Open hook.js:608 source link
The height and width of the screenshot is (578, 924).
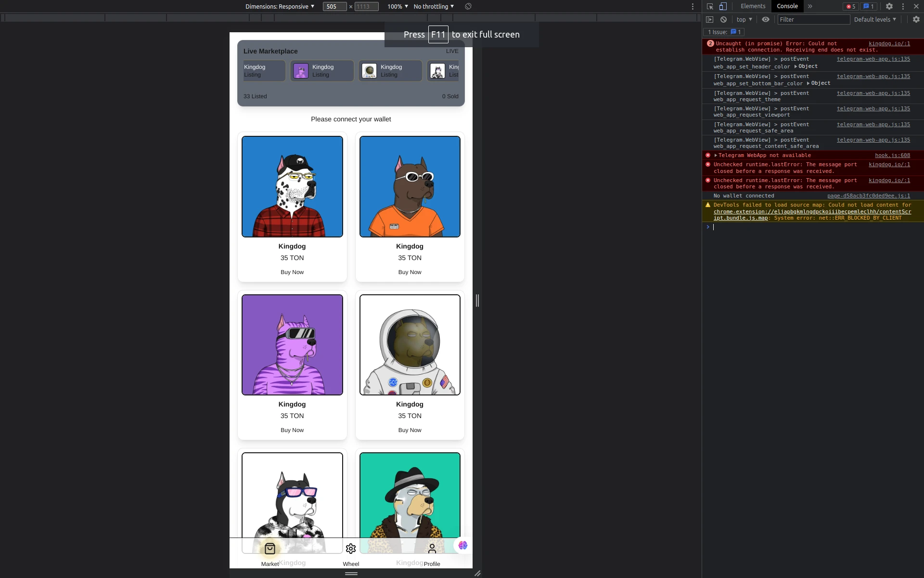[892, 155]
